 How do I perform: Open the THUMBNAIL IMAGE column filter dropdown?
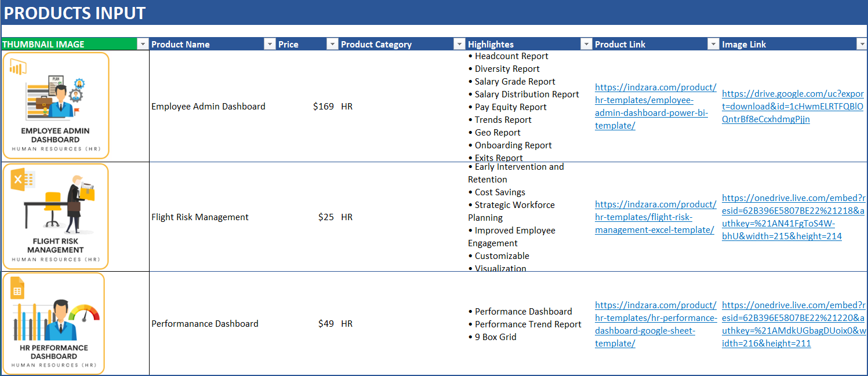tap(143, 43)
